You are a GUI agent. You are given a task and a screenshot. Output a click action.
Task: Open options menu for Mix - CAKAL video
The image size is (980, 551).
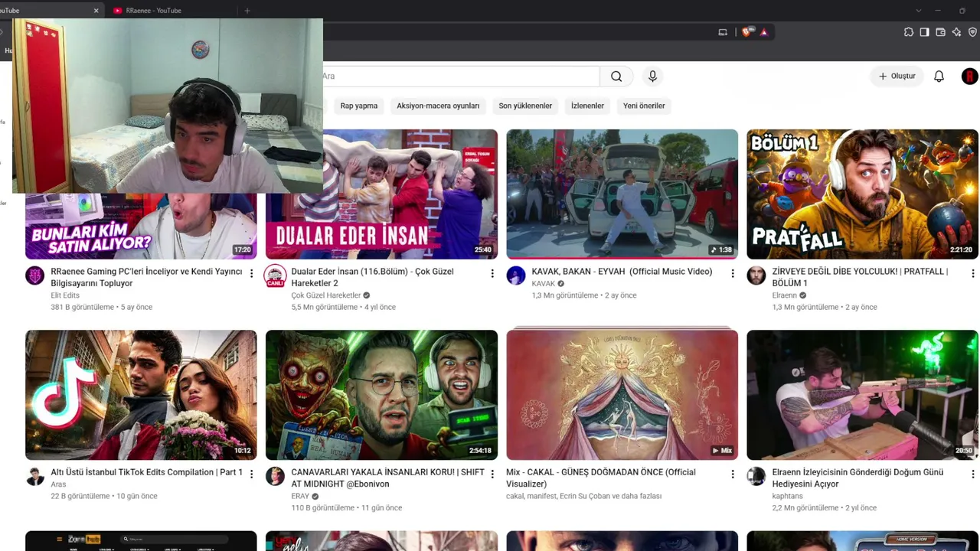733,474
